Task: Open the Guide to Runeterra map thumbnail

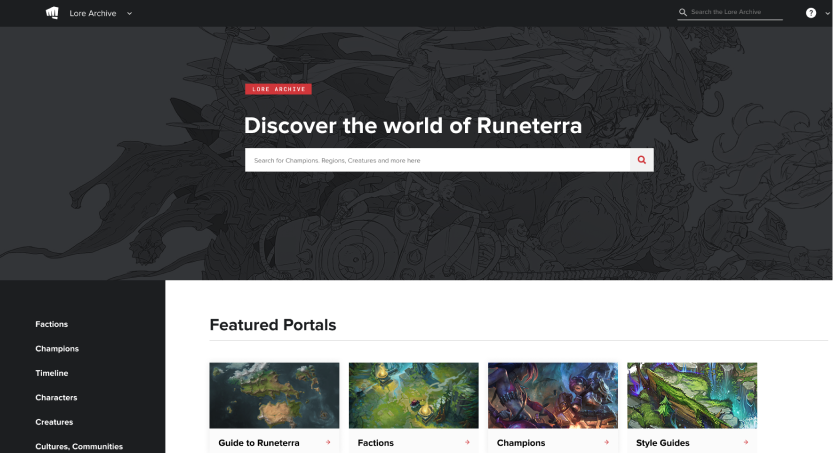Action: click(x=274, y=396)
